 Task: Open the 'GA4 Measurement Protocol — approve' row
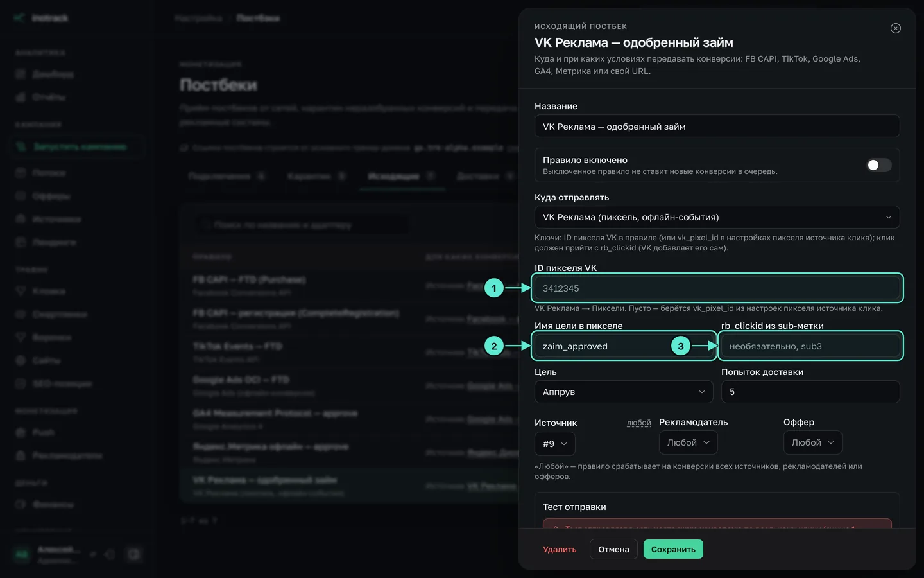point(350,419)
